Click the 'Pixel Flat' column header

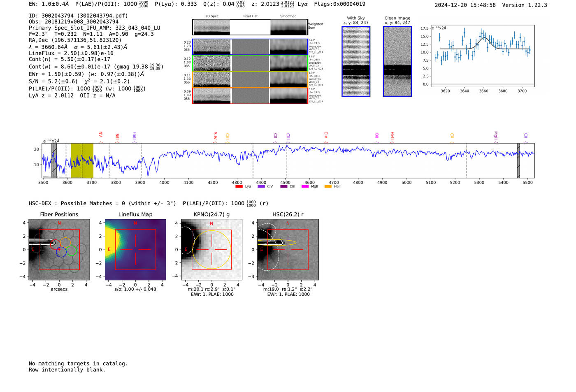[250, 16]
